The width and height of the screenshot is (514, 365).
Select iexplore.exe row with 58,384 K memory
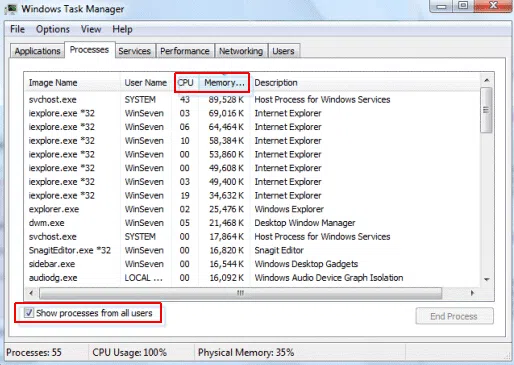pos(253,141)
